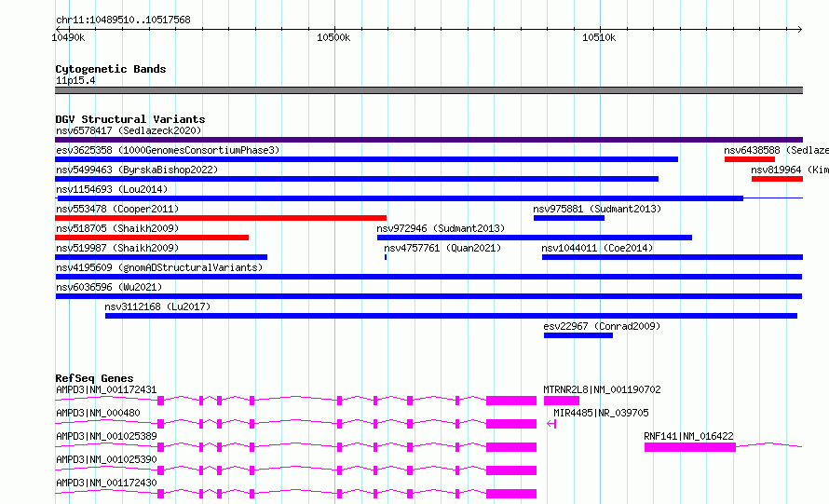Click the AMPD3|NM_000480 transcript label

pyautogui.click(x=98, y=413)
